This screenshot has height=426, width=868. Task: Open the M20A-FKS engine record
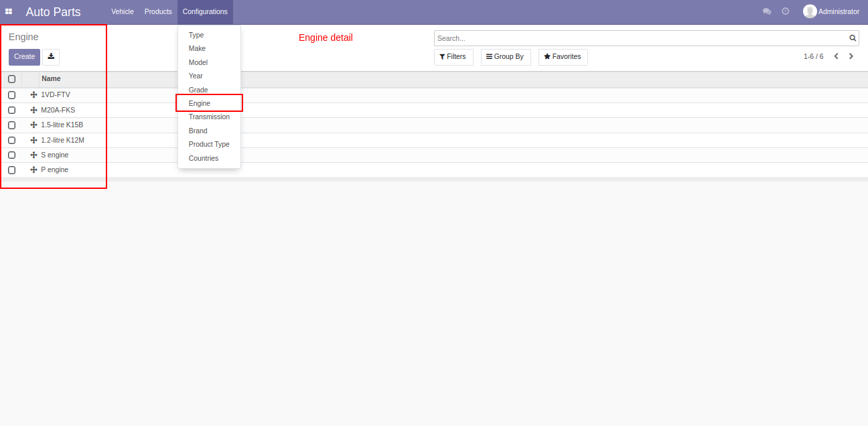[58, 110]
